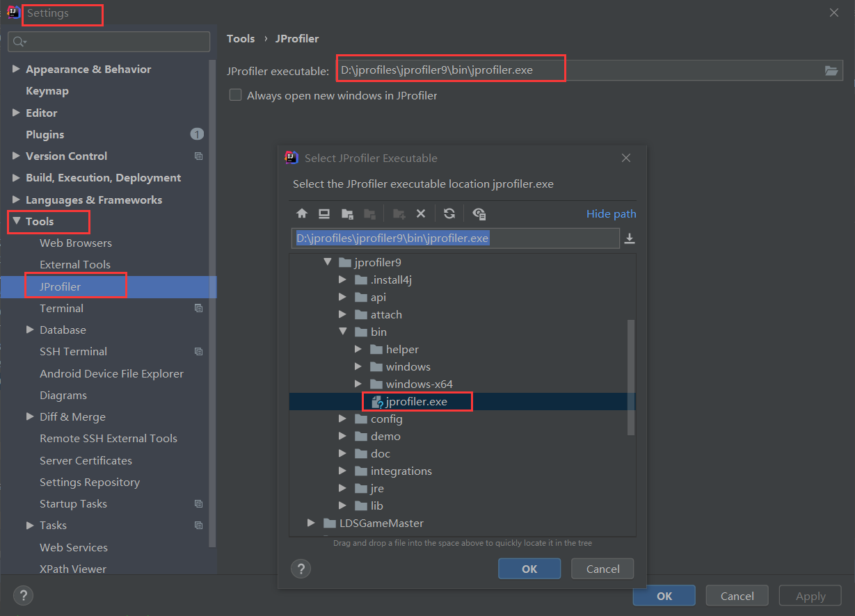Screen dimensions: 855x616
Task: Click the Desktop directory toolbar icon
Action: click(324, 213)
